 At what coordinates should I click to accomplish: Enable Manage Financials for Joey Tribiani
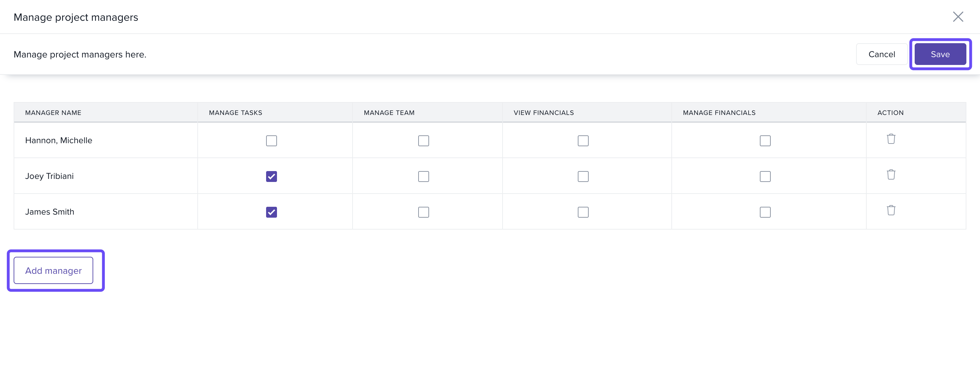pyautogui.click(x=765, y=177)
